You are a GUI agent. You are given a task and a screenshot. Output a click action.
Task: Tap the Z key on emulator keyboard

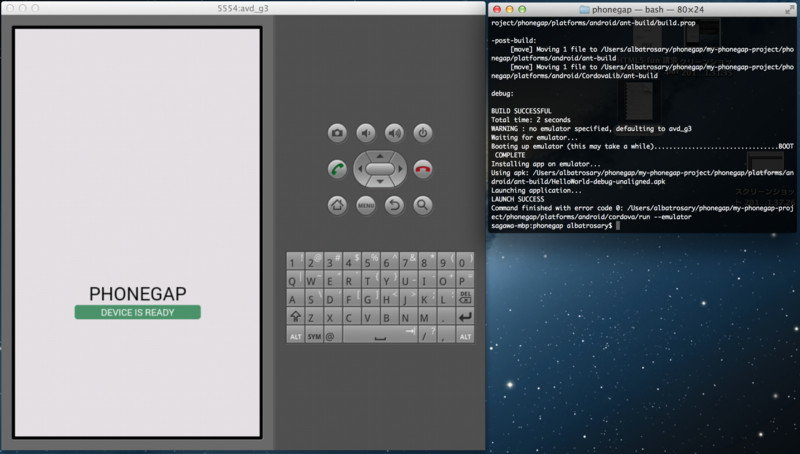(314, 316)
